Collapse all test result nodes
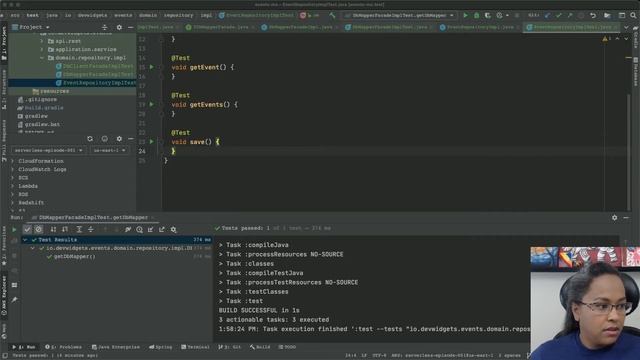The width and height of the screenshot is (640, 360). (91, 229)
